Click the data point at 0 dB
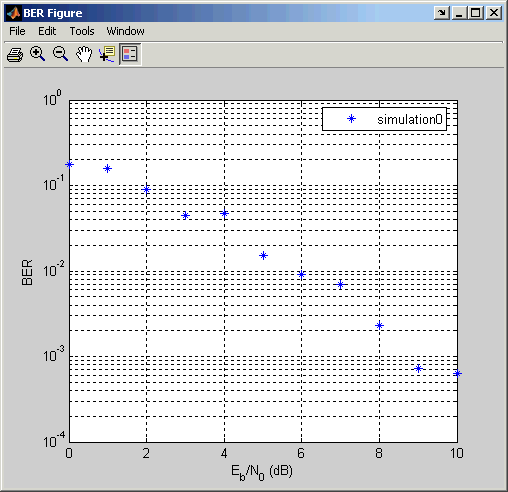The image size is (508, 492). 69,165
